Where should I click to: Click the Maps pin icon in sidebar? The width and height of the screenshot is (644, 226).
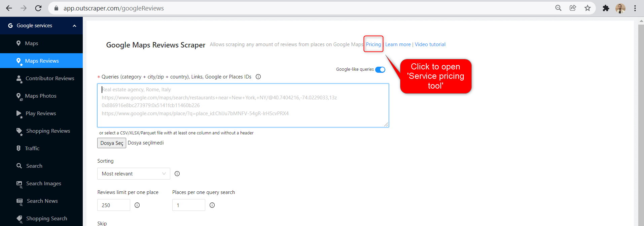[x=19, y=43]
